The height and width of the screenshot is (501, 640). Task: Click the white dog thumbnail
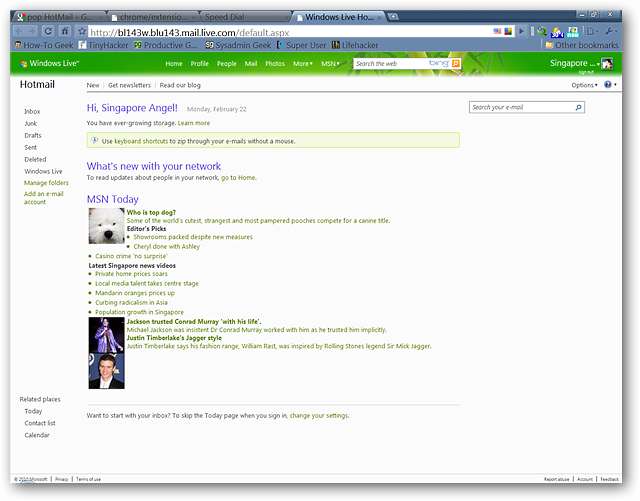point(106,225)
